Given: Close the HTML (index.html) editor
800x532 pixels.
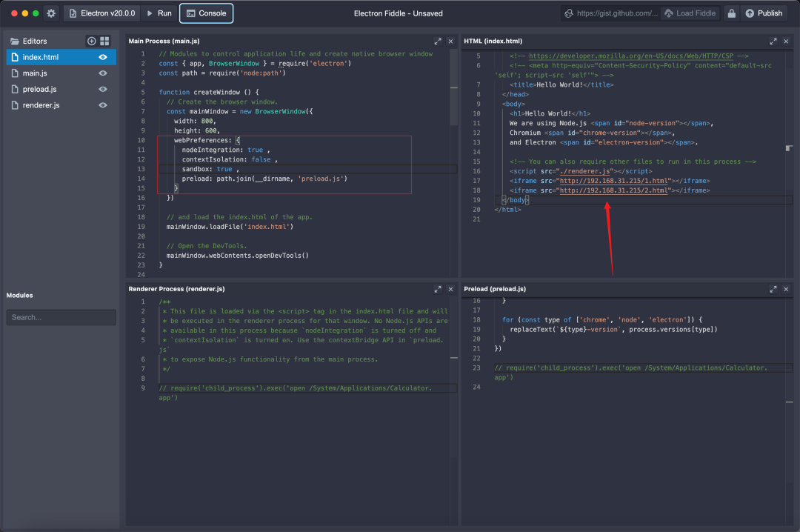Looking at the screenshot, I should (x=786, y=41).
